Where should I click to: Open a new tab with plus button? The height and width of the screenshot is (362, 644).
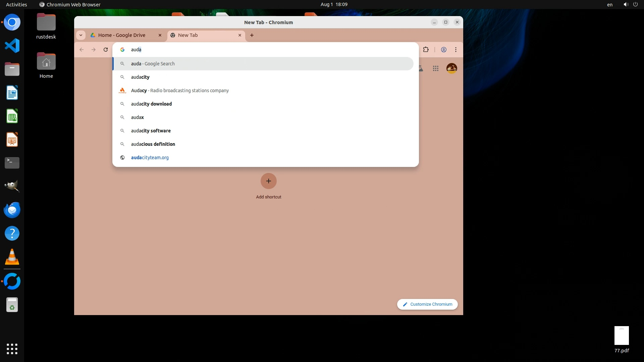(252, 35)
